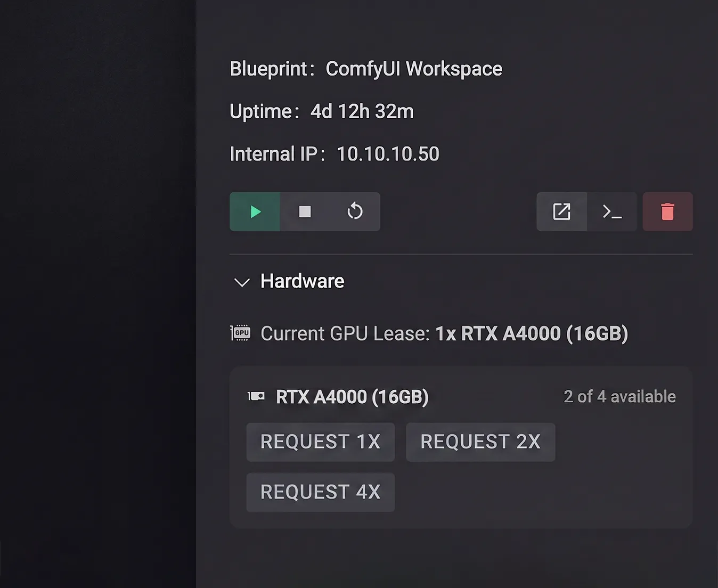Click the GPU chip icon beside Current GPU Lease
The height and width of the screenshot is (588, 718).
[x=240, y=333]
